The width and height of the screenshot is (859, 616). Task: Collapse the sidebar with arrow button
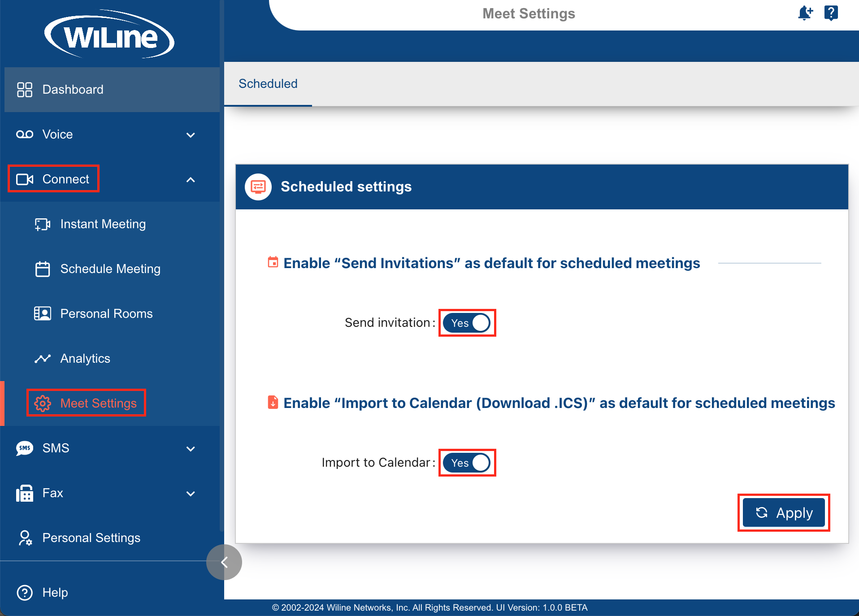click(x=224, y=562)
